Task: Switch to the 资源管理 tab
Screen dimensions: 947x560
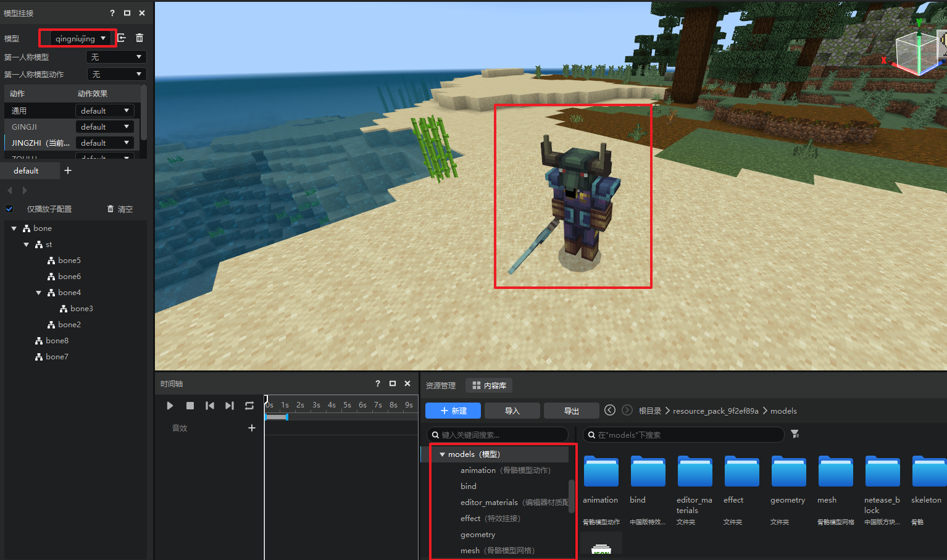Action: 441,385
